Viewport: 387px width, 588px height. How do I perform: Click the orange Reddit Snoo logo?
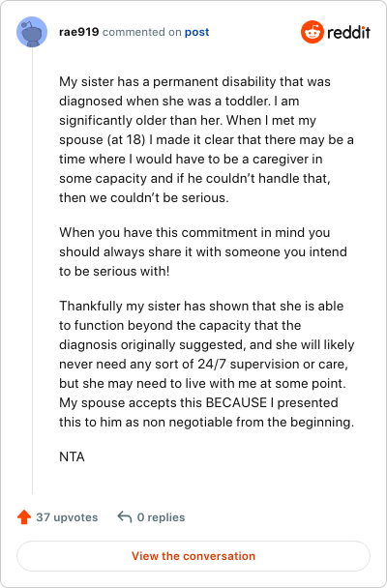pyautogui.click(x=312, y=32)
